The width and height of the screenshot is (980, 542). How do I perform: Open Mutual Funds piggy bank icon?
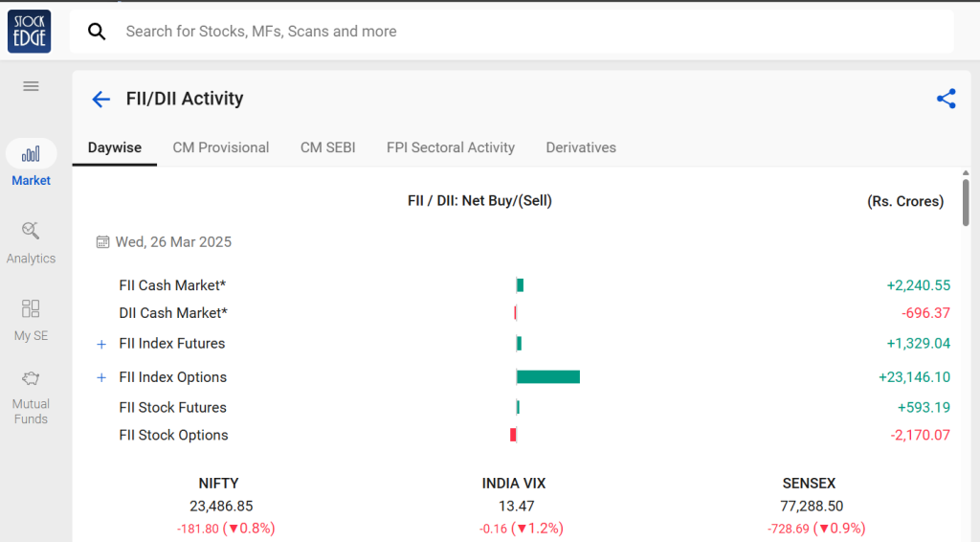31,378
